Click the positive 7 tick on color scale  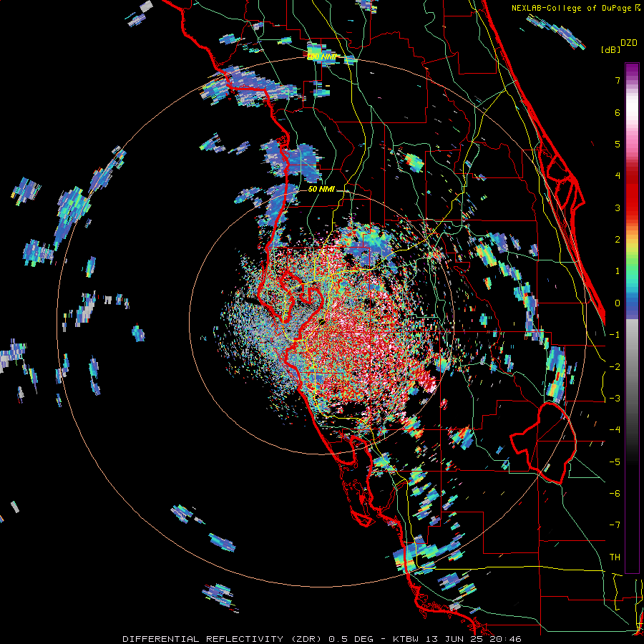pos(618,80)
